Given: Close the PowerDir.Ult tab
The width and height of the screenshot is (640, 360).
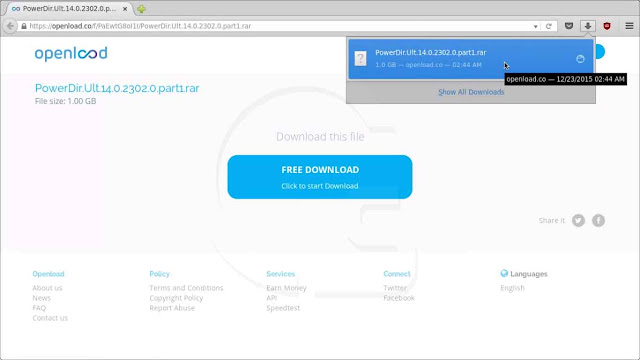Looking at the screenshot, I should coord(125,9).
